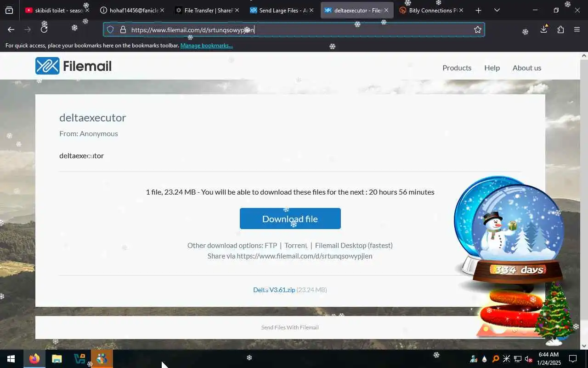This screenshot has width=588, height=368.
Task: Open the FTP download option
Action: click(271, 245)
